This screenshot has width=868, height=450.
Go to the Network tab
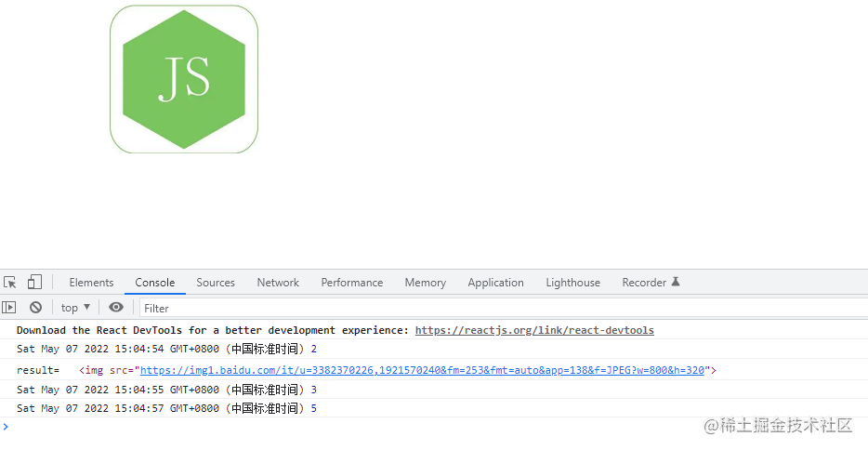pos(278,283)
